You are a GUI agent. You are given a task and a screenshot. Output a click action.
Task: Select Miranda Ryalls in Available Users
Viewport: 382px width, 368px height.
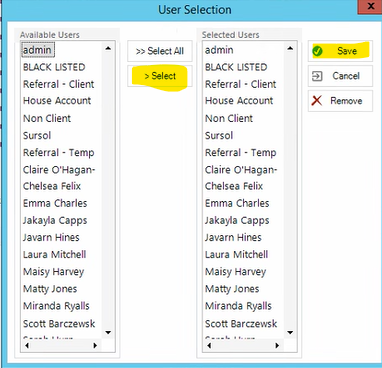(x=56, y=306)
